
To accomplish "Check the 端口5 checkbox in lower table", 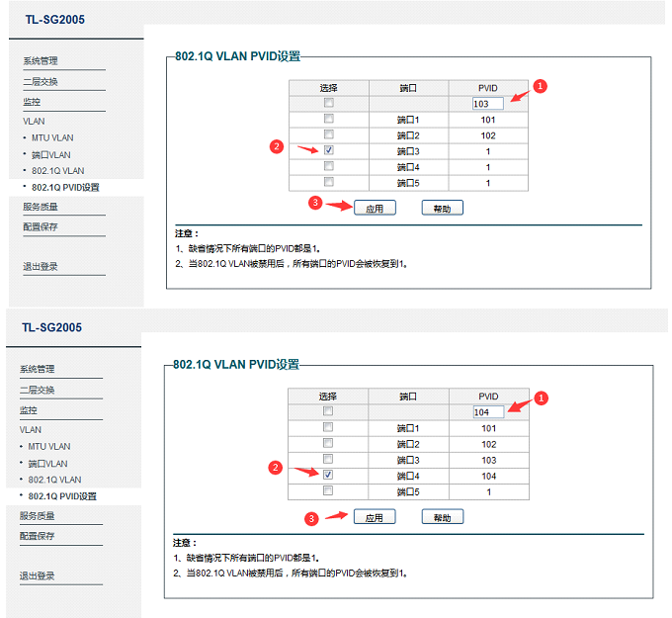I will (329, 490).
